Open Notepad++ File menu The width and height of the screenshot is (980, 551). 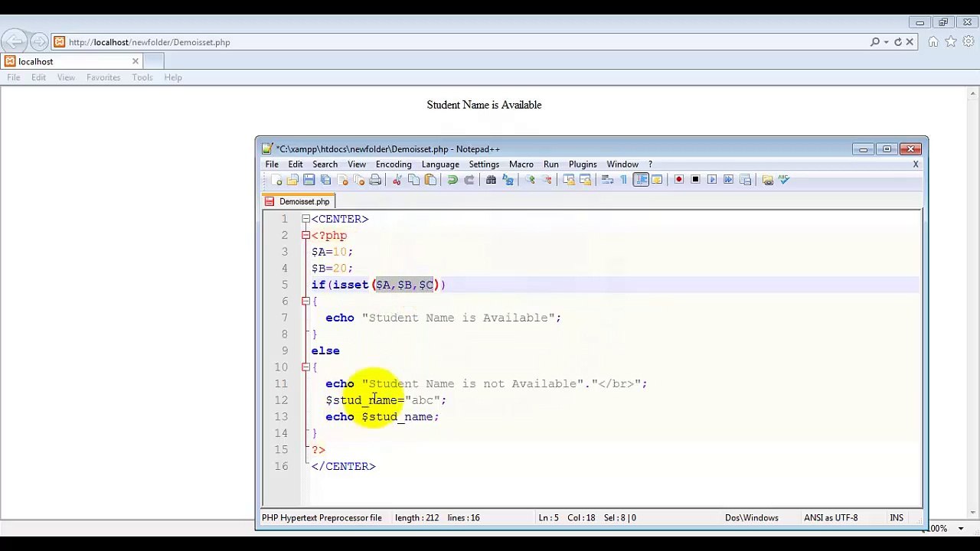click(x=272, y=165)
